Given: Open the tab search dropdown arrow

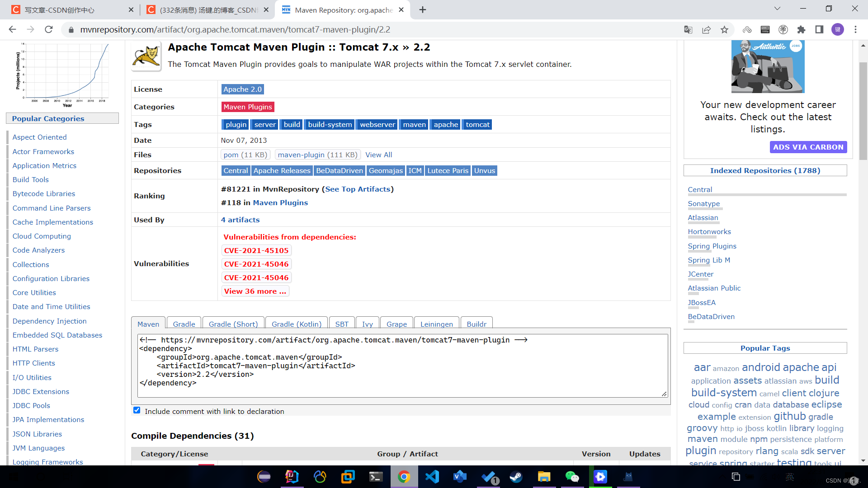Looking at the screenshot, I should tap(777, 9).
